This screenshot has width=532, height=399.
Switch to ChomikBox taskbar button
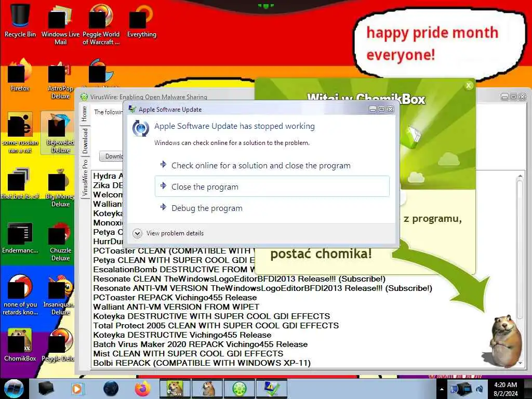pos(175,389)
